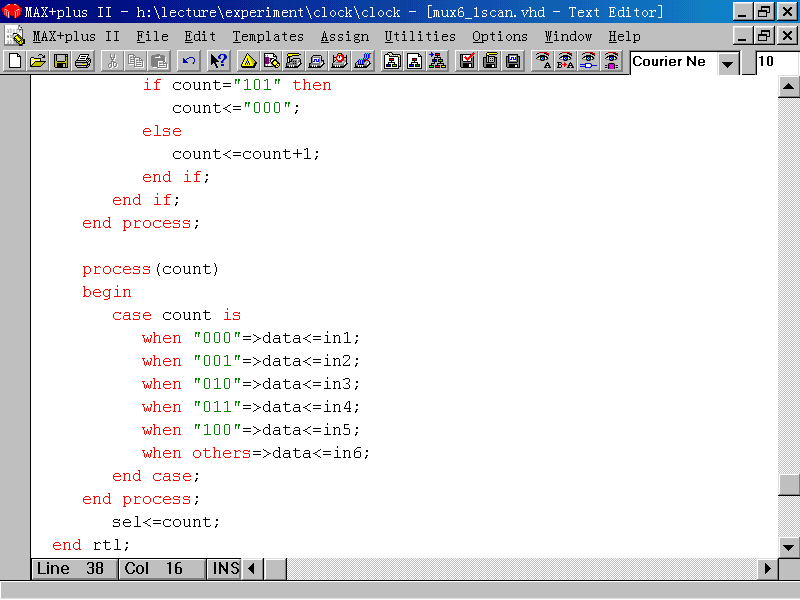
Task: Open the Floorplan Editor icon
Action: [x=271, y=62]
